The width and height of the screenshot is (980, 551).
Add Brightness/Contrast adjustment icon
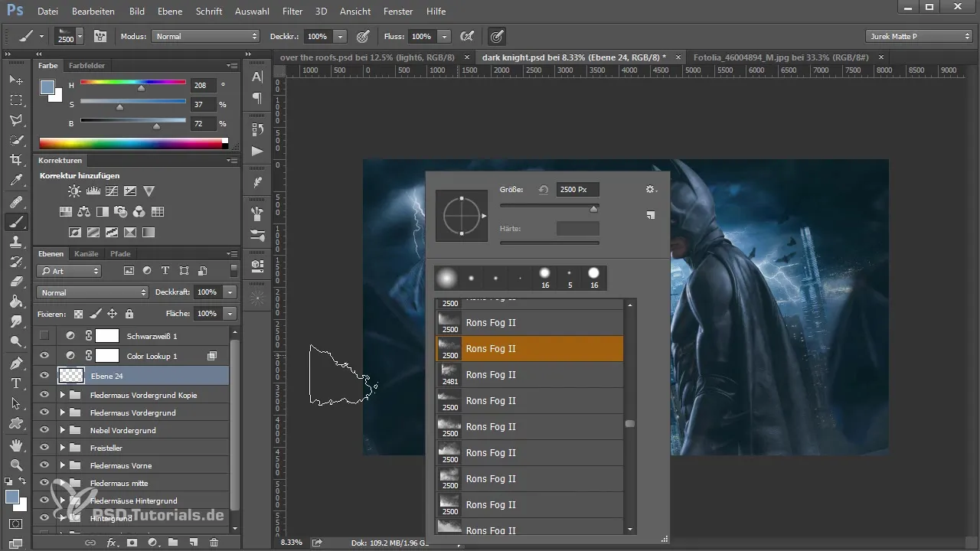[74, 191]
